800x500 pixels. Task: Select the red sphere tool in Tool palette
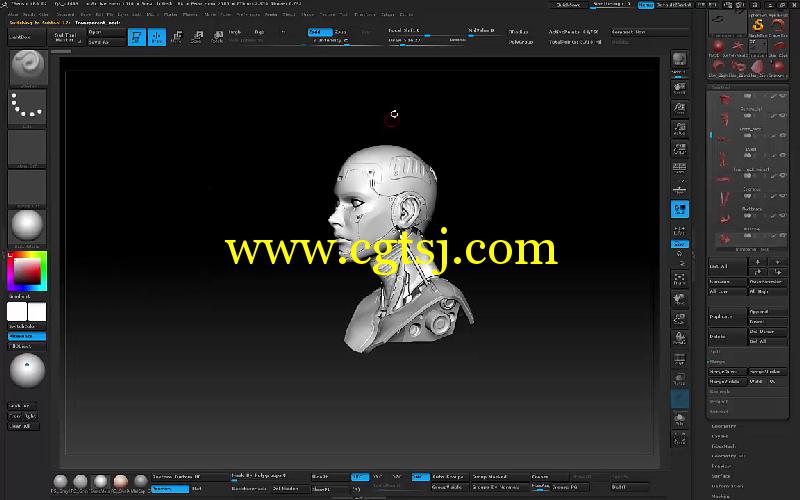click(x=718, y=47)
